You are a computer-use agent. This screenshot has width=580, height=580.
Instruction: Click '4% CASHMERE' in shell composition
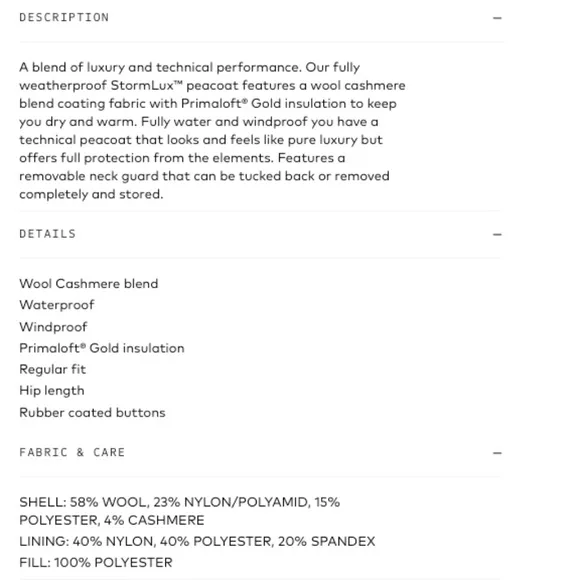point(154,520)
